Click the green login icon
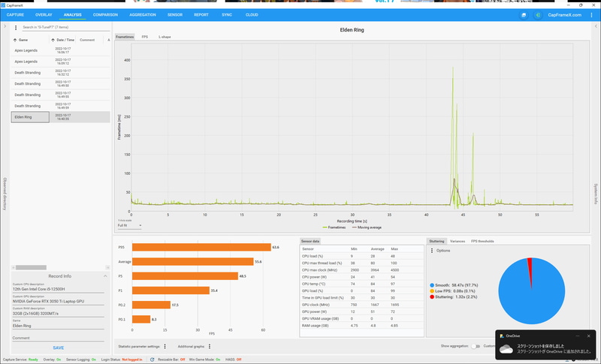 (538, 15)
